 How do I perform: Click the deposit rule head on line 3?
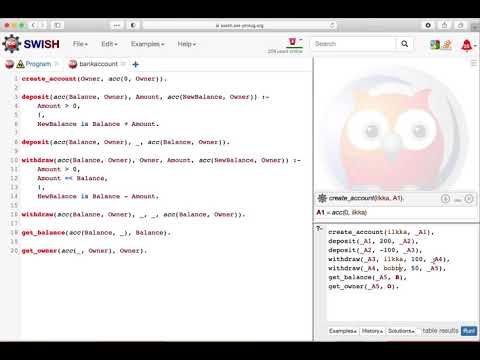click(145, 97)
